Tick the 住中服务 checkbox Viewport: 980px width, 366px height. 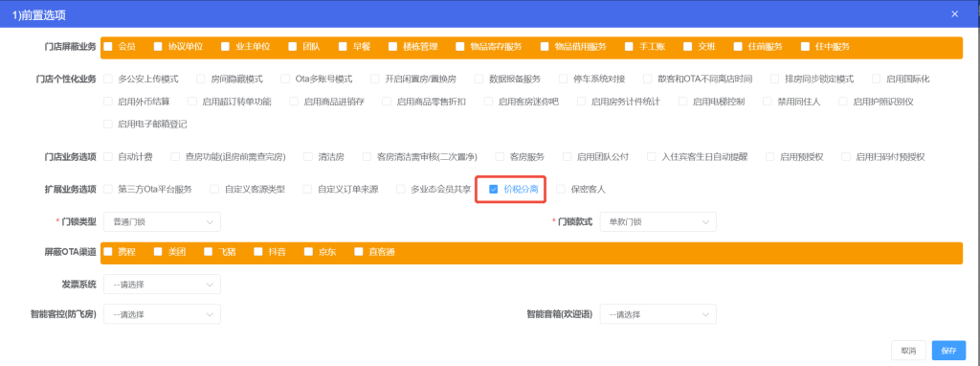pyautogui.click(x=806, y=46)
